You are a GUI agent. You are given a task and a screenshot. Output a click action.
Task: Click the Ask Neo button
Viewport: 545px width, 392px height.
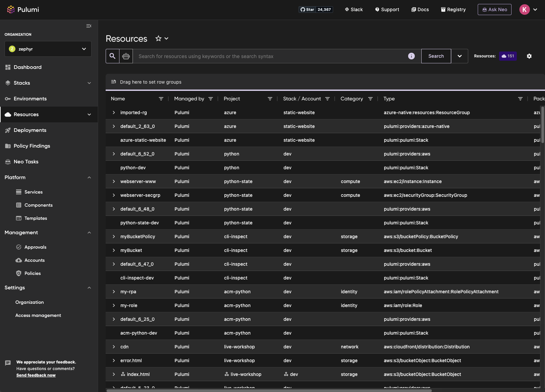pyautogui.click(x=494, y=10)
